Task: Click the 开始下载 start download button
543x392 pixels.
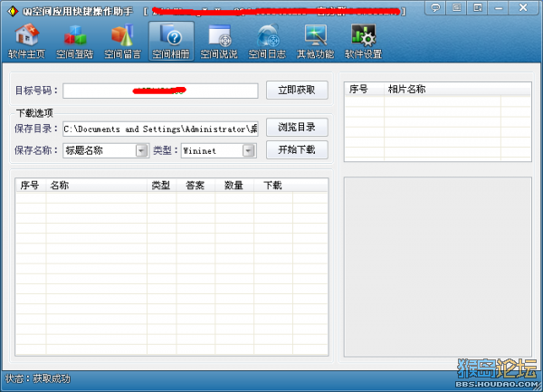Action: 297,149
